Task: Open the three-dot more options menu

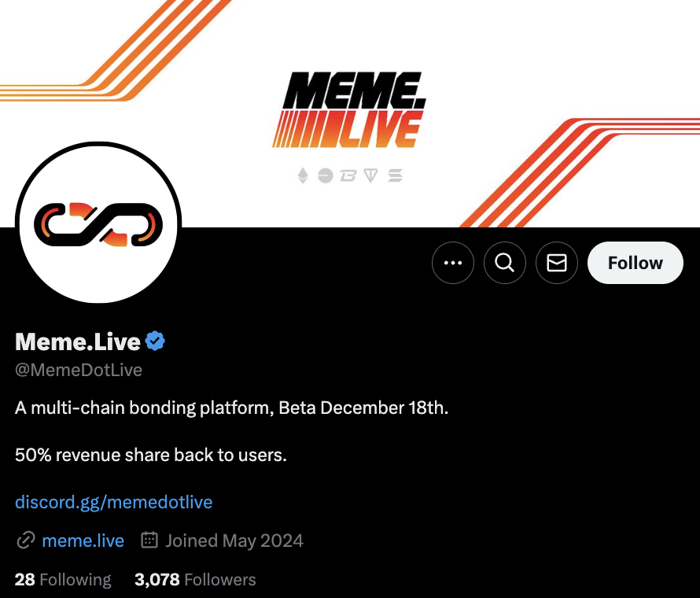Action: (453, 263)
